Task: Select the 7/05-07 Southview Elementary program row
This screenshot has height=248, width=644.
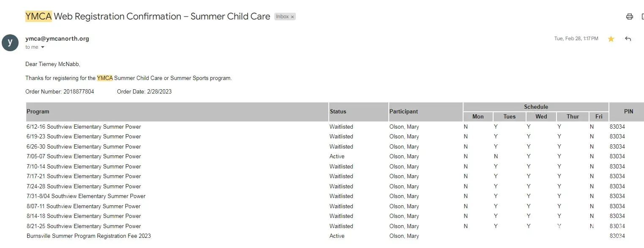Action: [x=84, y=157]
